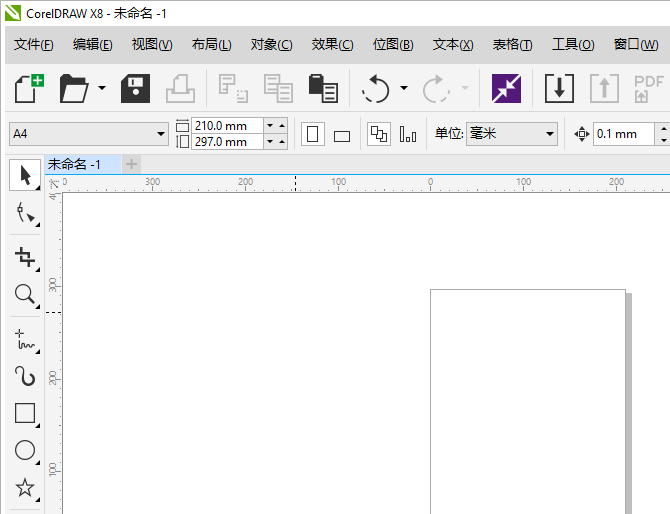The width and height of the screenshot is (670, 514).
Task: Decrease page height with the down spinner
Action: click(270, 141)
